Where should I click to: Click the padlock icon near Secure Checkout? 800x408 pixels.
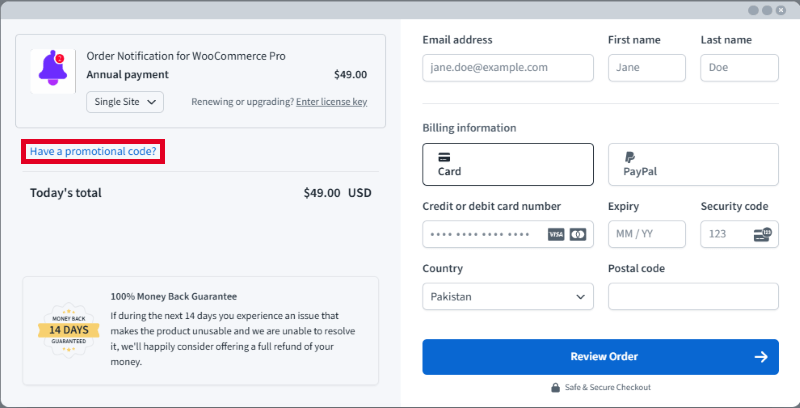pyautogui.click(x=555, y=387)
